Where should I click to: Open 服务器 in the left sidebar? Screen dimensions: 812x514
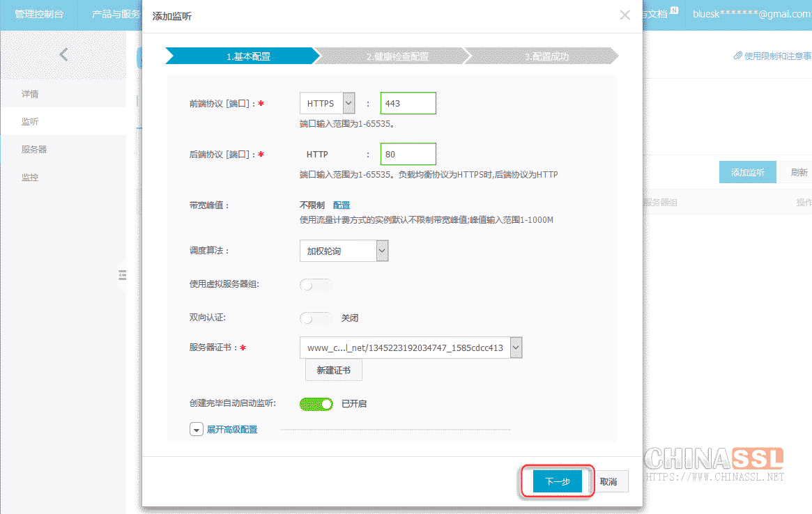[34, 150]
